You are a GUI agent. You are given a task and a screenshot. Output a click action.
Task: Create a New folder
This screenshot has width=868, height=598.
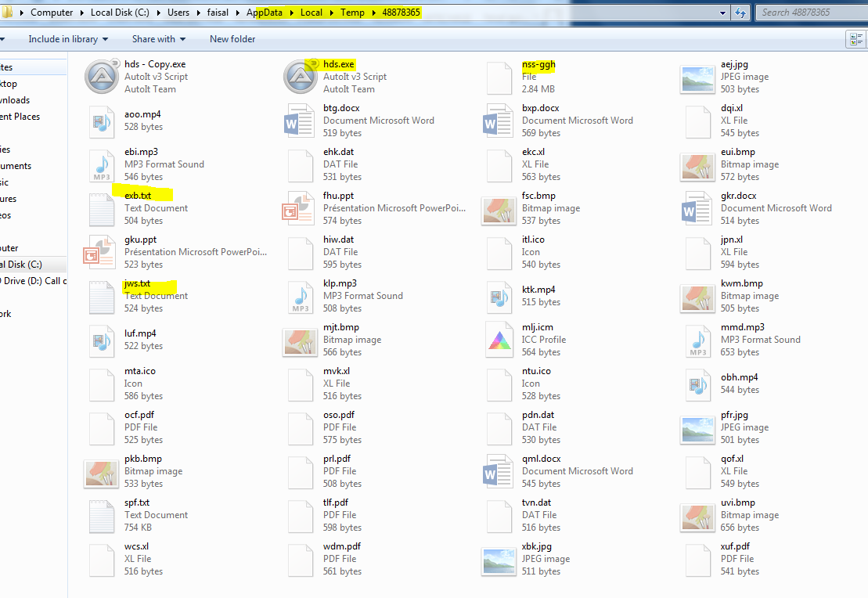[x=232, y=38]
